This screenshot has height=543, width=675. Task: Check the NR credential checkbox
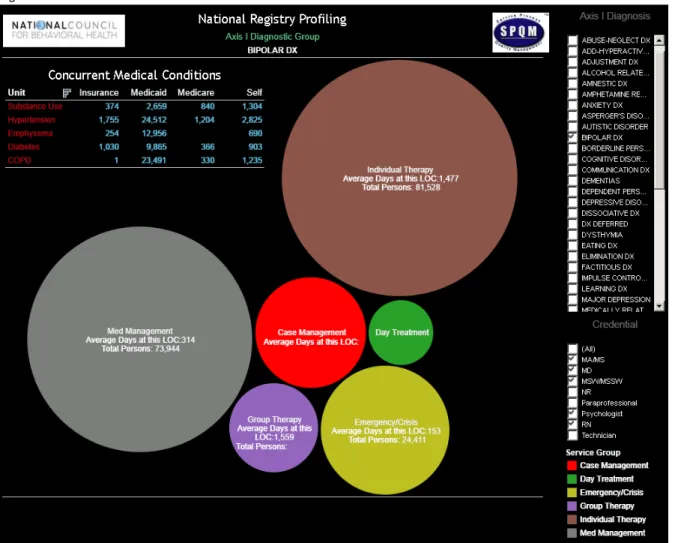(573, 392)
